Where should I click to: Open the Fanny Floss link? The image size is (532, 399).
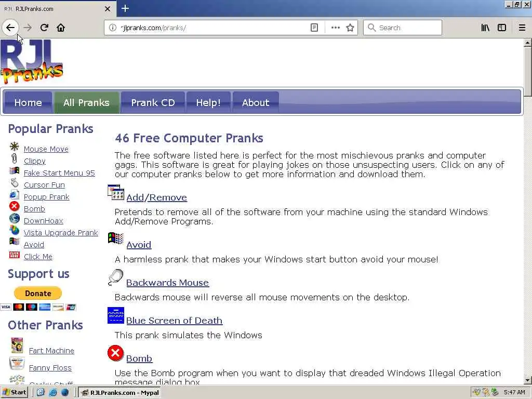coord(50,368)
